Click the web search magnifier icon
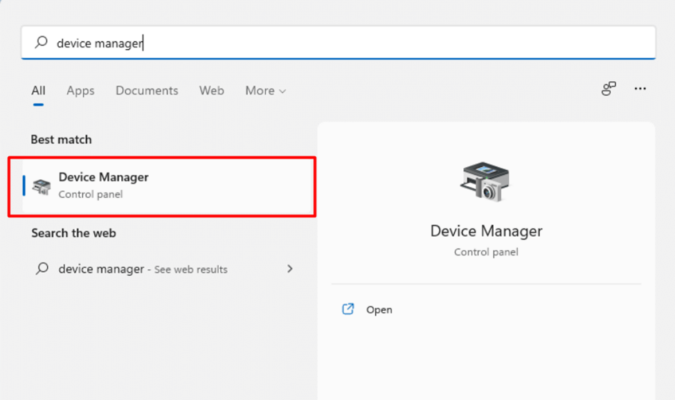This screenshot has height=400, width=675. click(42, 269)
